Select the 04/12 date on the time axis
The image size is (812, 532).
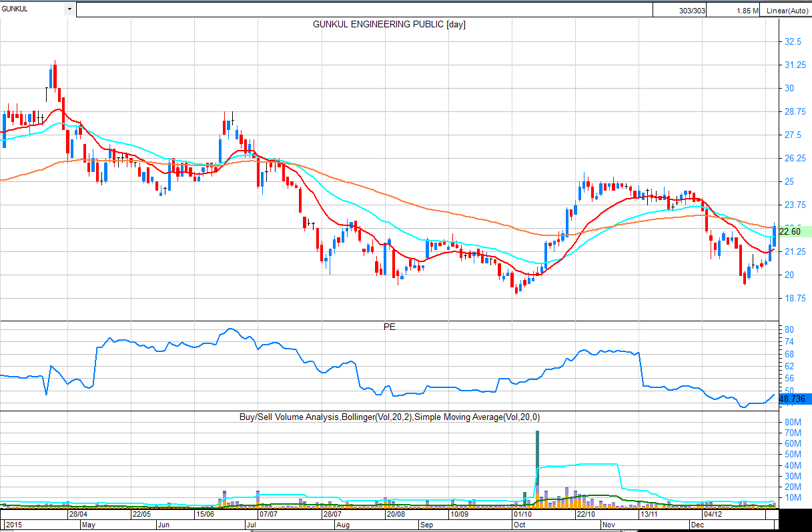[x=713, y=515]
